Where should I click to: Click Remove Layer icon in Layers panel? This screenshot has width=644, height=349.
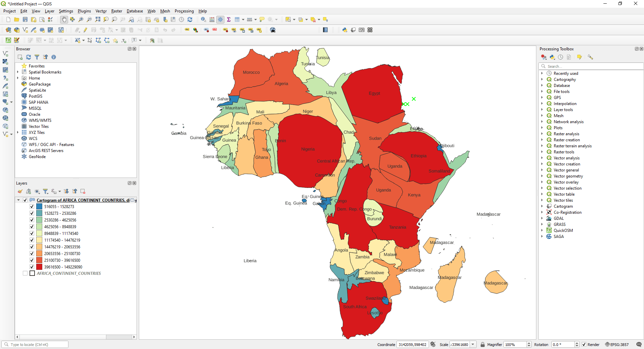coord(83,191)
